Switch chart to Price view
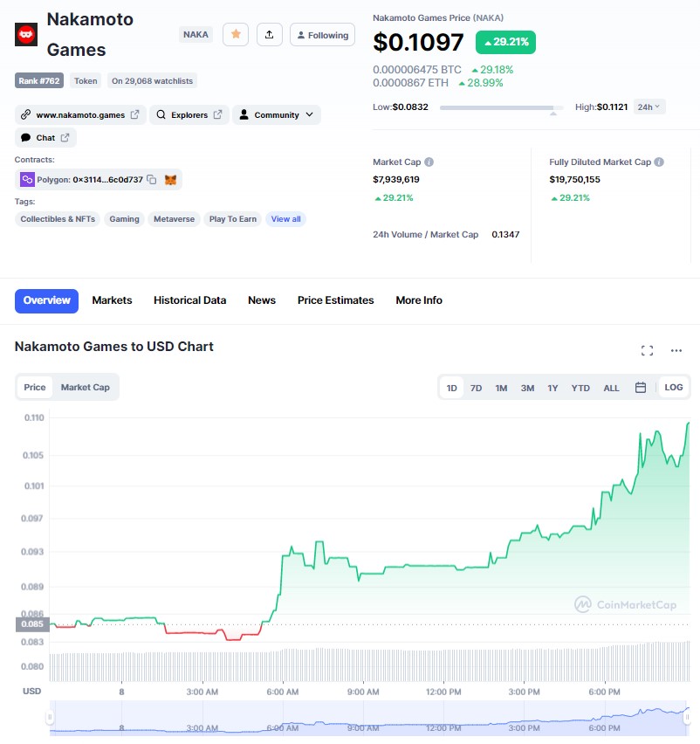Image resolution: width=700 pixels, height=744 pixels. click(x=35, y=387)
